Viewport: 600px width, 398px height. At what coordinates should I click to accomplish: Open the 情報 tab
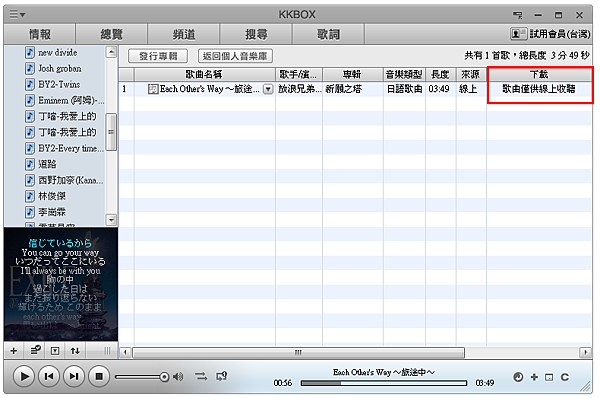39,34
